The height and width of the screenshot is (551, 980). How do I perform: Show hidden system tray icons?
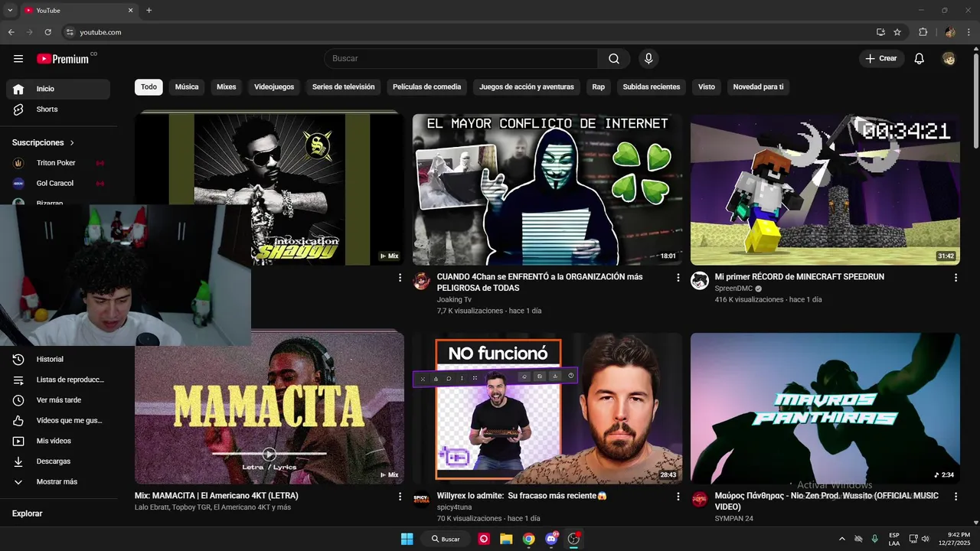coord(842,539)
